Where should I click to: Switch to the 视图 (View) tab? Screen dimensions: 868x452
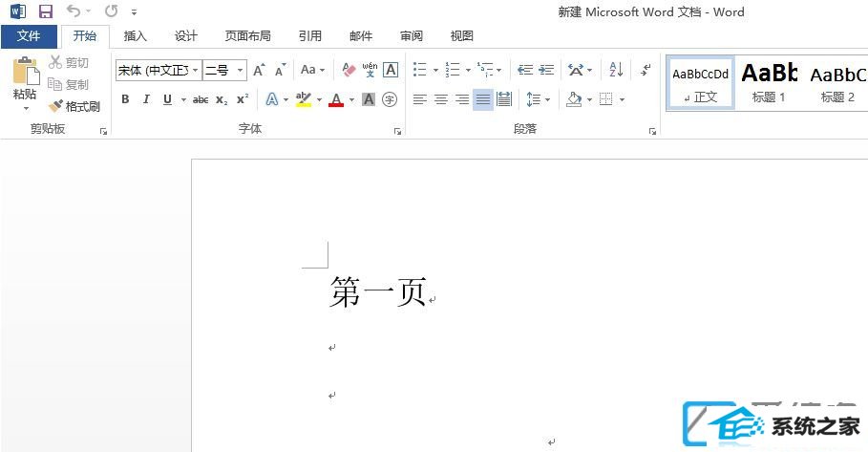coord(461,36)
